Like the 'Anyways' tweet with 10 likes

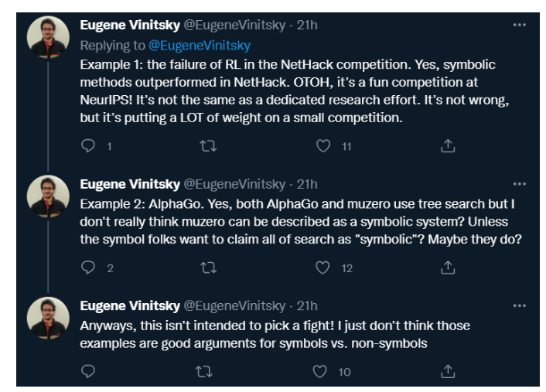[319, 371]
